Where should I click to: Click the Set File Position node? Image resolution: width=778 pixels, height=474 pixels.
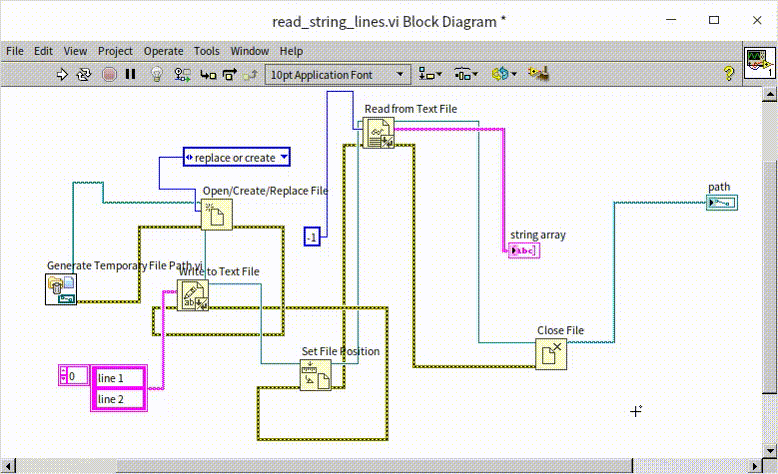[x=315, y=375]
